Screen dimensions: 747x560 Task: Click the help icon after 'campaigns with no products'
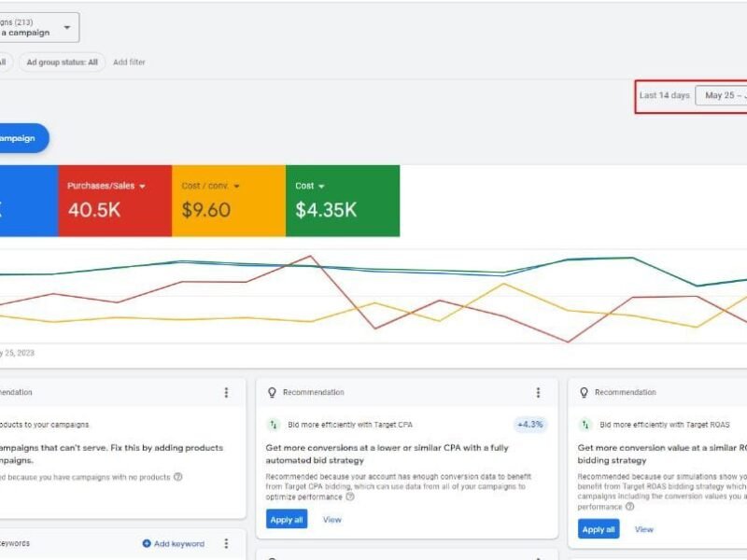(x=178, y=477)
